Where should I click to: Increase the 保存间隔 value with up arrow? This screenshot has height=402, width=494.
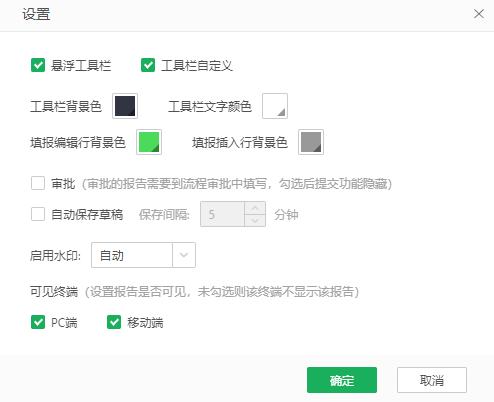coord(255,208)
